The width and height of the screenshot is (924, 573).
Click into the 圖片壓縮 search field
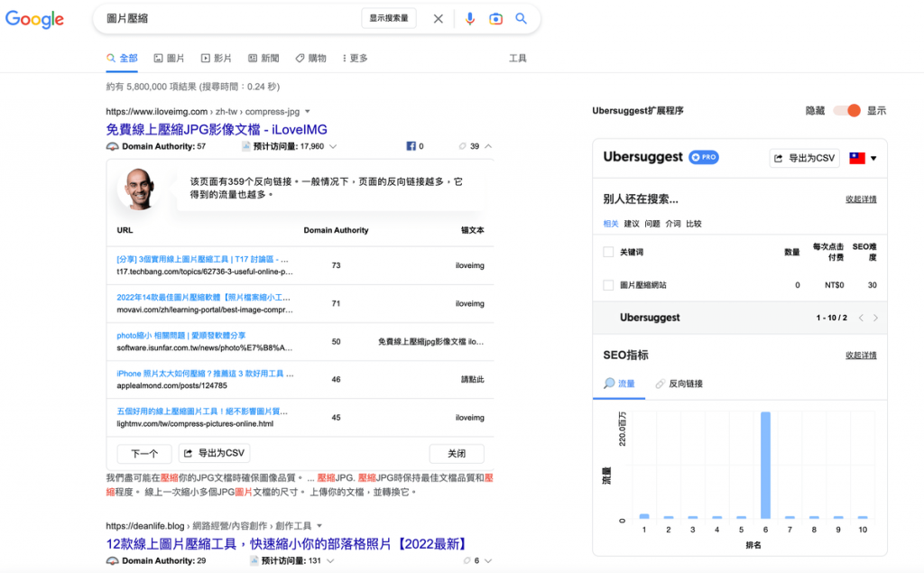(x=230, y=18)
